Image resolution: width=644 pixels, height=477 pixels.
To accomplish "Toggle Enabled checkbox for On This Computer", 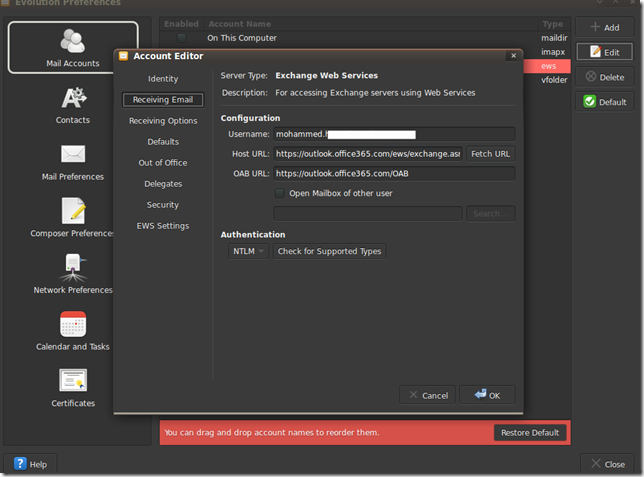I will tap(181, 38).
